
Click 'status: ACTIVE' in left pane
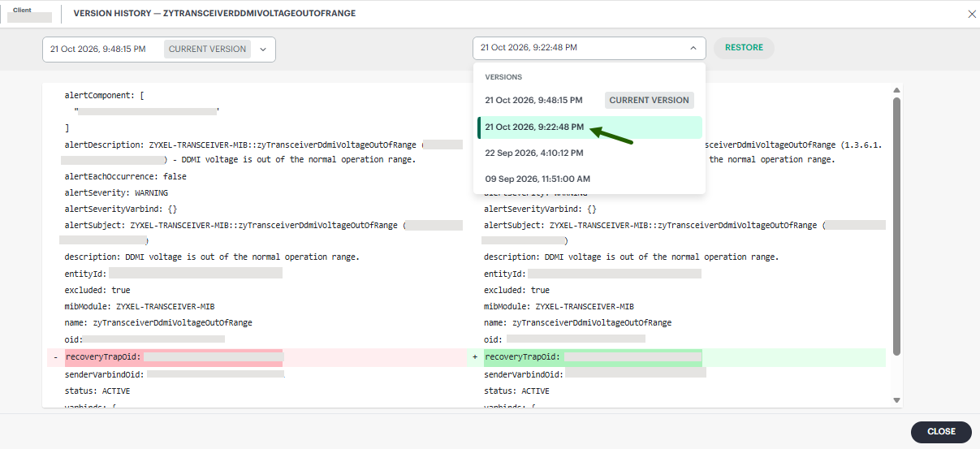point(97,391)
